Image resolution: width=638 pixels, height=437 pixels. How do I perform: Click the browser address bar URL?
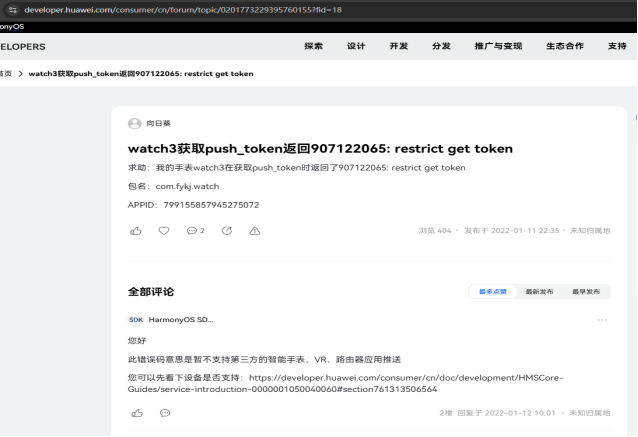(x=183, y=10)
